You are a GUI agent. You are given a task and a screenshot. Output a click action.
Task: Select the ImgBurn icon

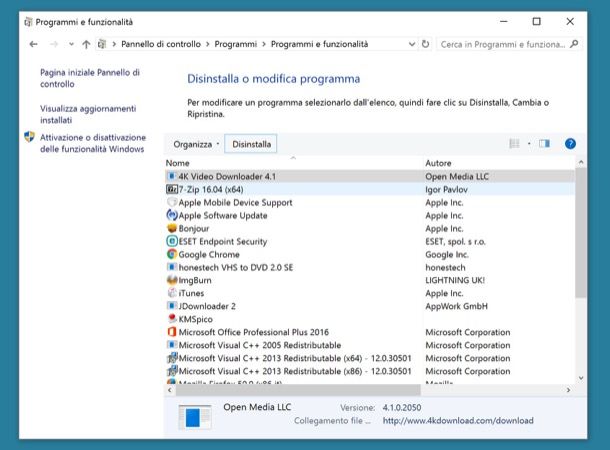click(172, 280)
